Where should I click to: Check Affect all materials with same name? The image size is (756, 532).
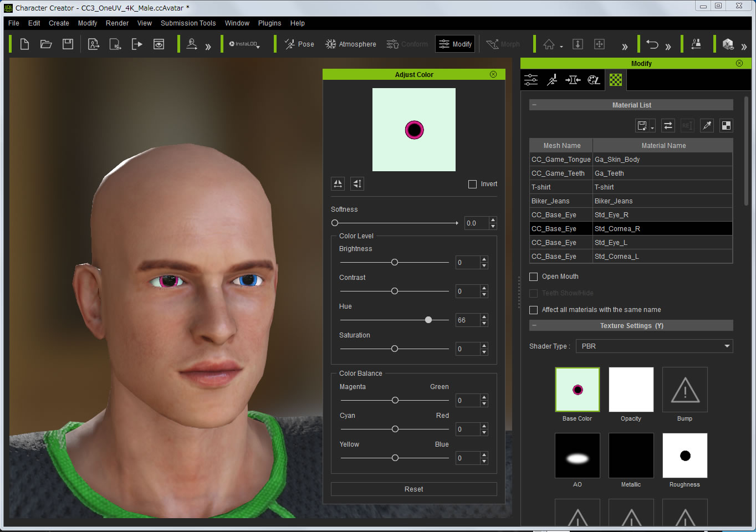click(534, 310)
